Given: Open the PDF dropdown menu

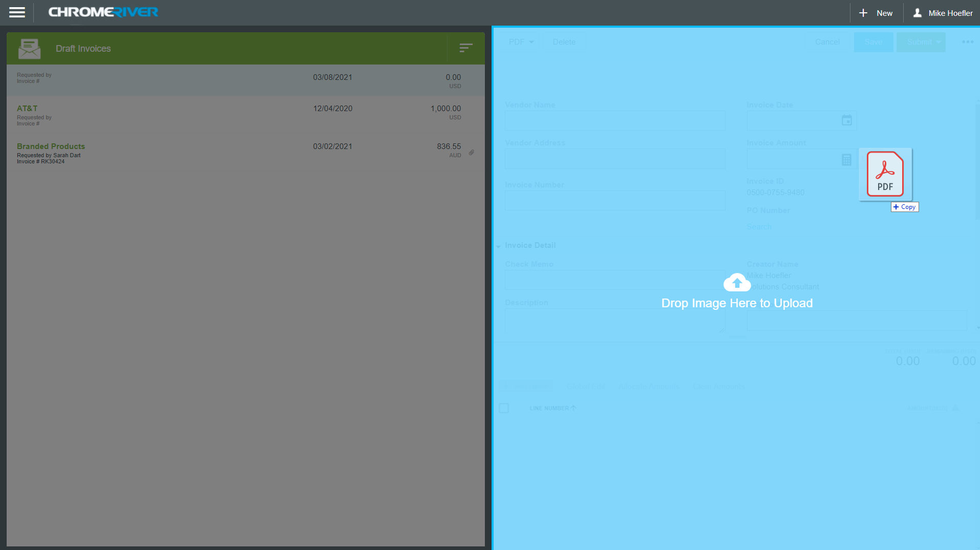Looking at the screenshot, I should click(520, 41).
